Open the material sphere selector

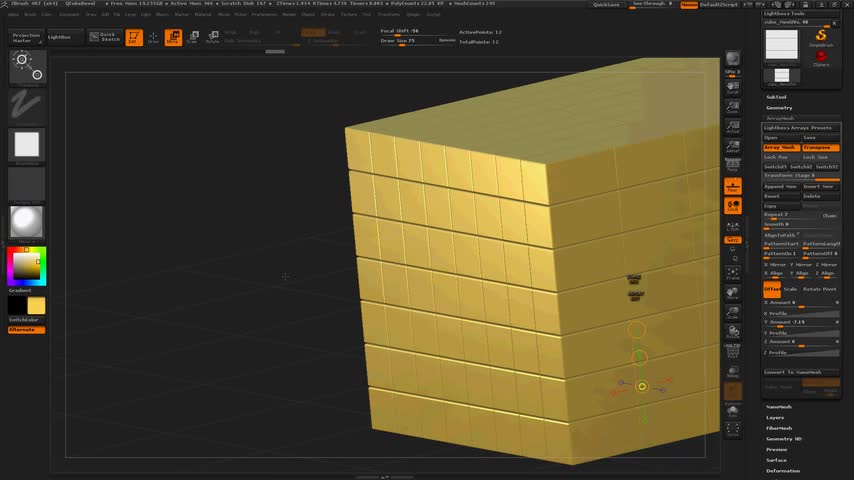pyautogui.click(x=27, y=222)
